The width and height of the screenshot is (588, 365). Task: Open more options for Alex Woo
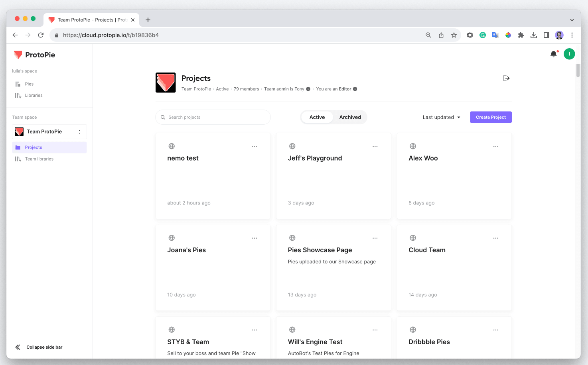coord(496,147)
